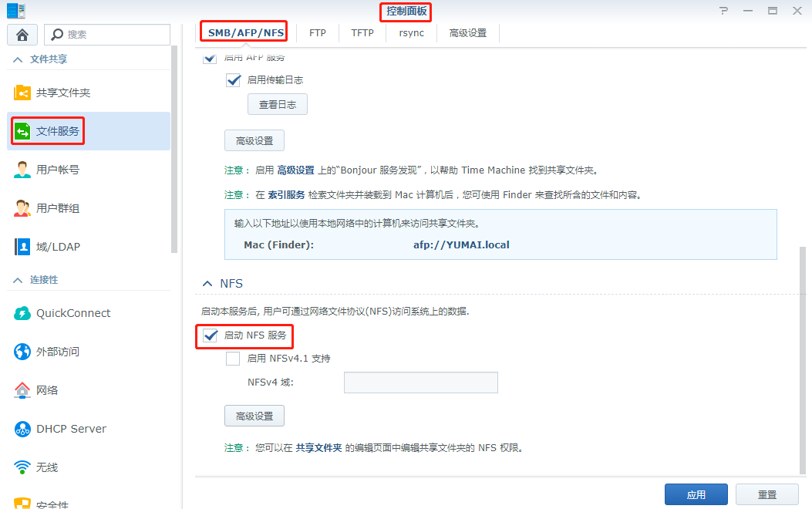Uncheck 启用传输日志

233,79
